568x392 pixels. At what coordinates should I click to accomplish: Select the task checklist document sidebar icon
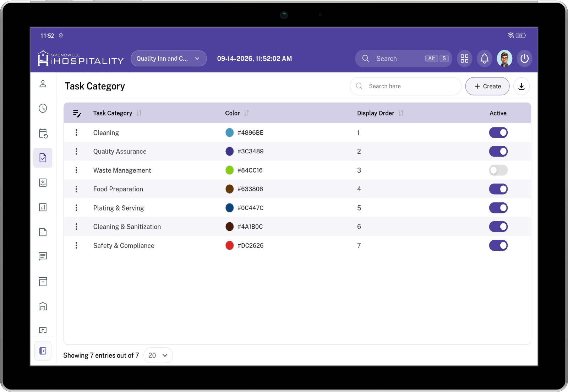[x=43, y=158]
